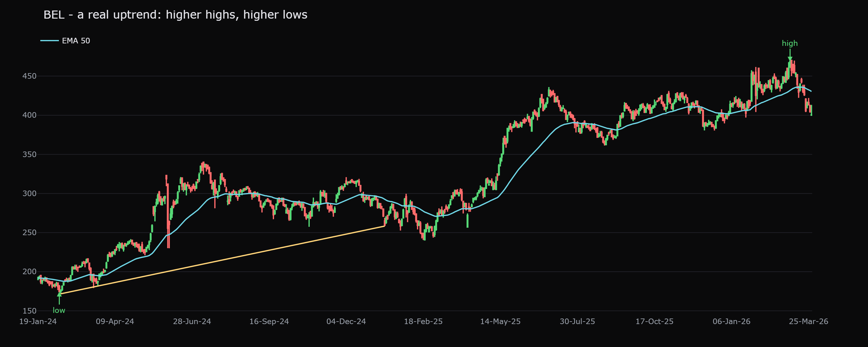This screenshot has width=868, height=347.
Task: Click the 30-Jul-25 date label
Action: [x=577, y=321]
